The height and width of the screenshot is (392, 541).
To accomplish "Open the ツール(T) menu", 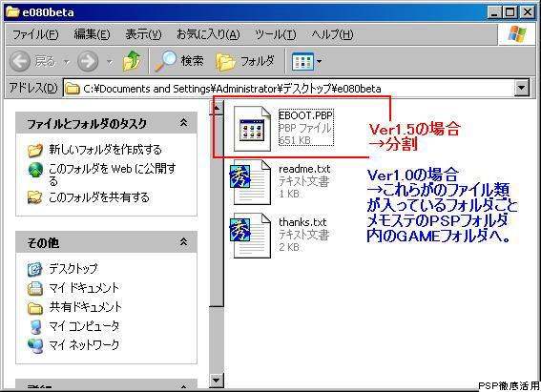I will coord(276,34).
